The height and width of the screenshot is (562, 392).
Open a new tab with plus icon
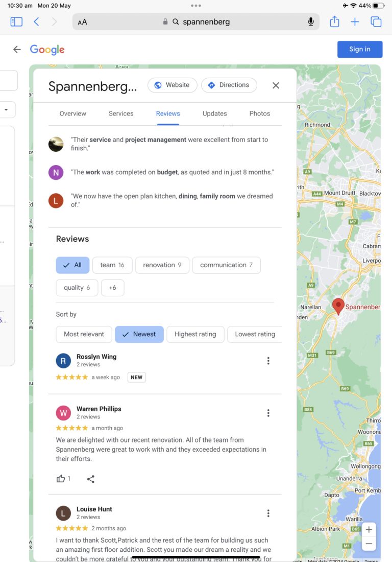point(355,21)
